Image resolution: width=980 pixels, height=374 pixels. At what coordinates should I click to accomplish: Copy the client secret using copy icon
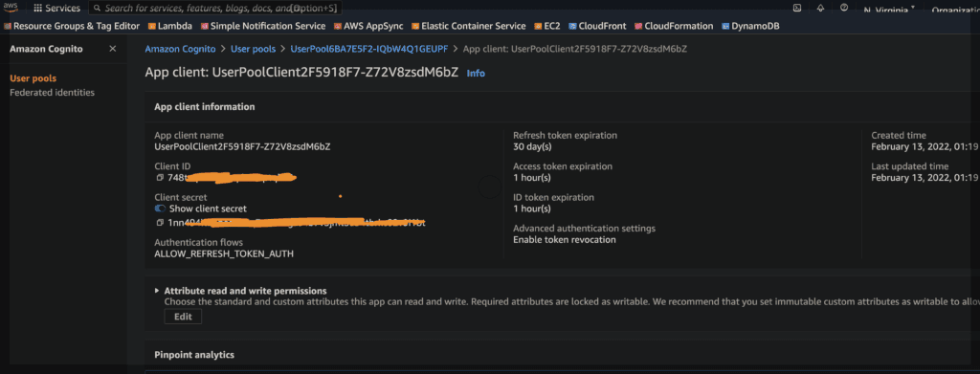160,223
